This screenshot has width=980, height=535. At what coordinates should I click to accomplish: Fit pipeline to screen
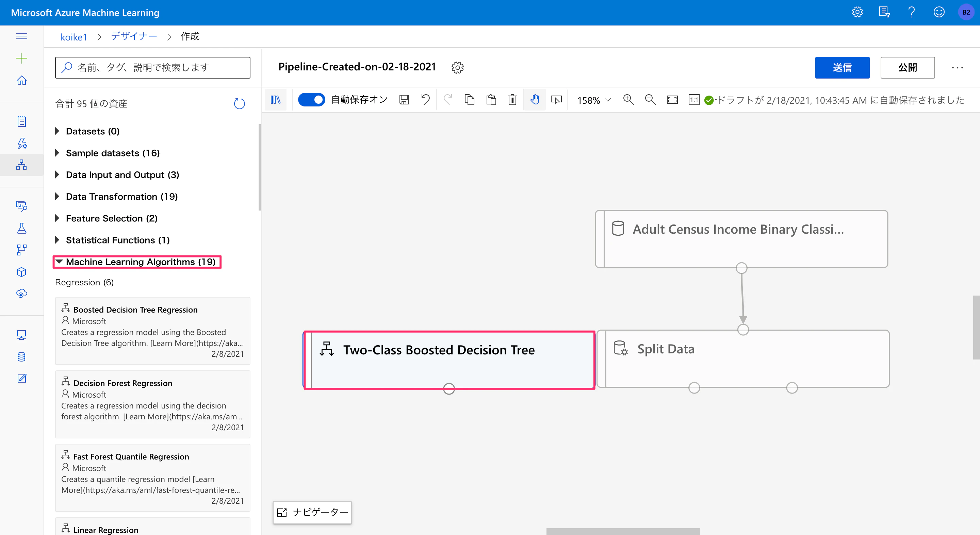(x=672, y=100)
